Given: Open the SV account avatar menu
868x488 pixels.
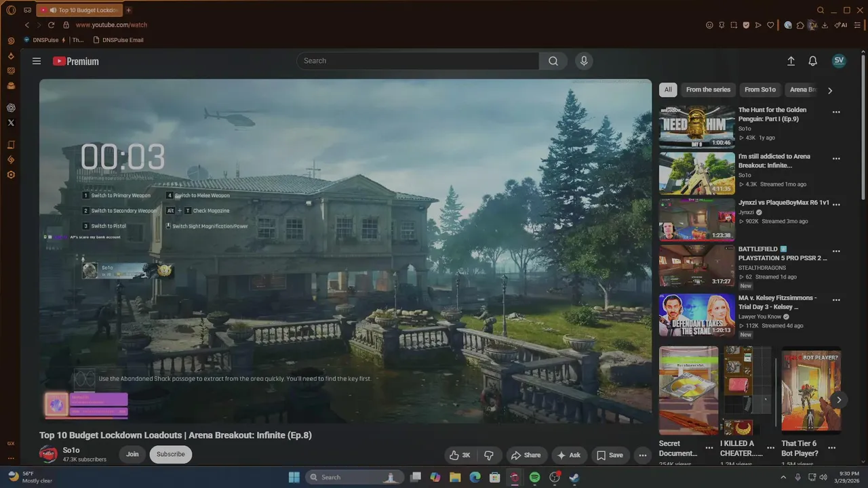Looking at the screenshot, I should [839, 60].
